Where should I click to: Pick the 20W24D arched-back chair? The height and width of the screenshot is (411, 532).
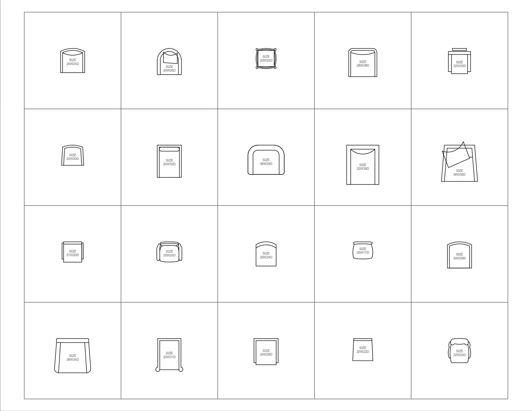[x=266, y=254]
